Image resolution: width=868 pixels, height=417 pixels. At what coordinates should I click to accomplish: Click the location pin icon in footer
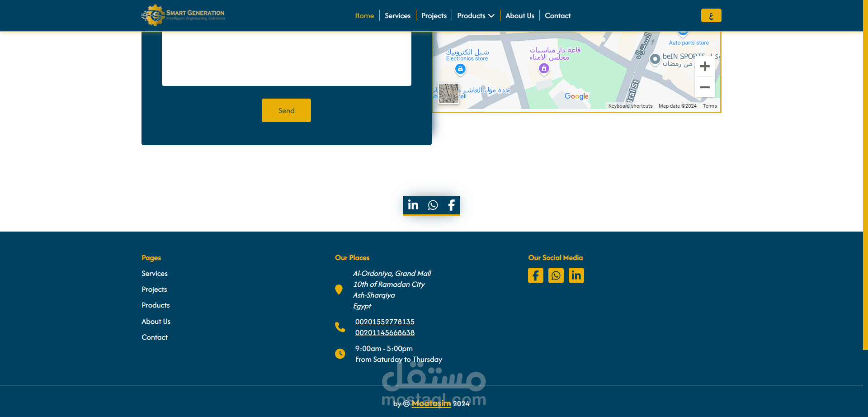click(339, 289)
